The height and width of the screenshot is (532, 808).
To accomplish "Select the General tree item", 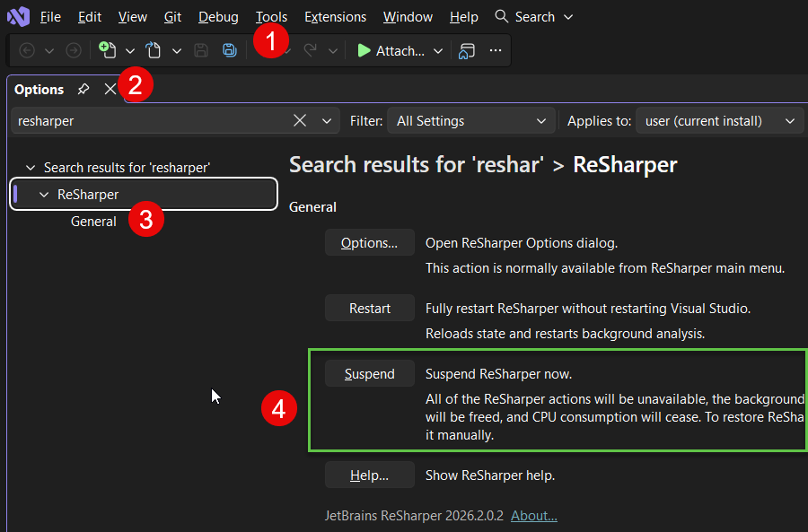I will pos(93,222).
